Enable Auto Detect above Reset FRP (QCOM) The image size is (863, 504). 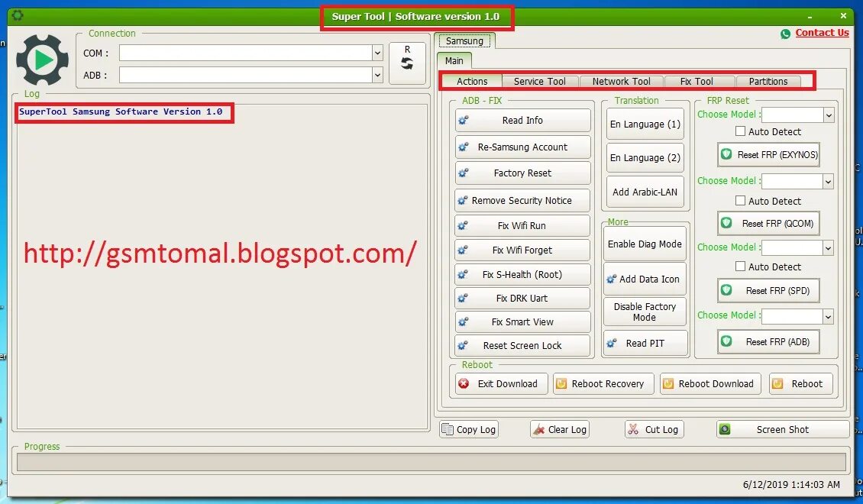(x=740, y=201)
